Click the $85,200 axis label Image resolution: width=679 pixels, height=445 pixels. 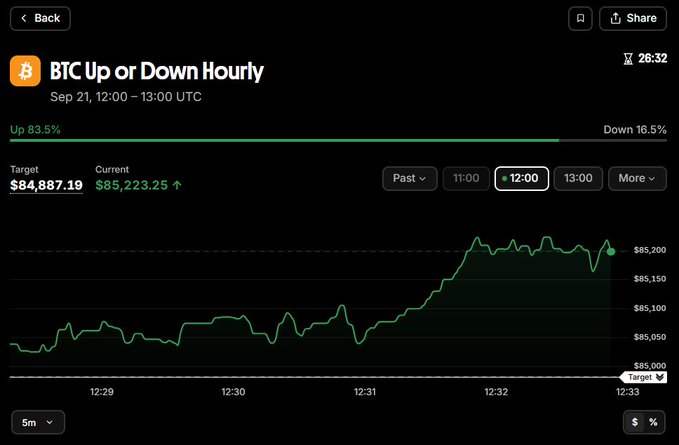point(650,250)
